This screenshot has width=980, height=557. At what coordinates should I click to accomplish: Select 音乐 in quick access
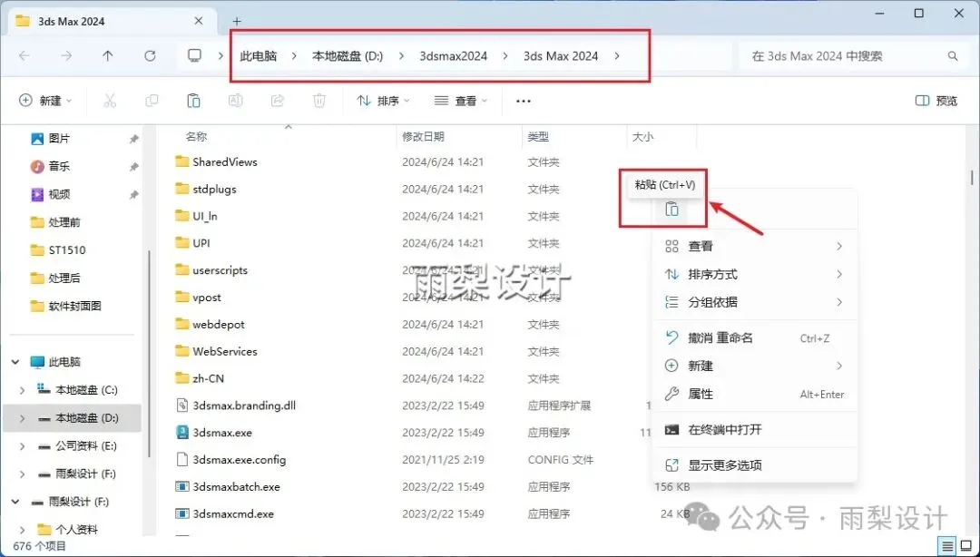coord(59,166)
